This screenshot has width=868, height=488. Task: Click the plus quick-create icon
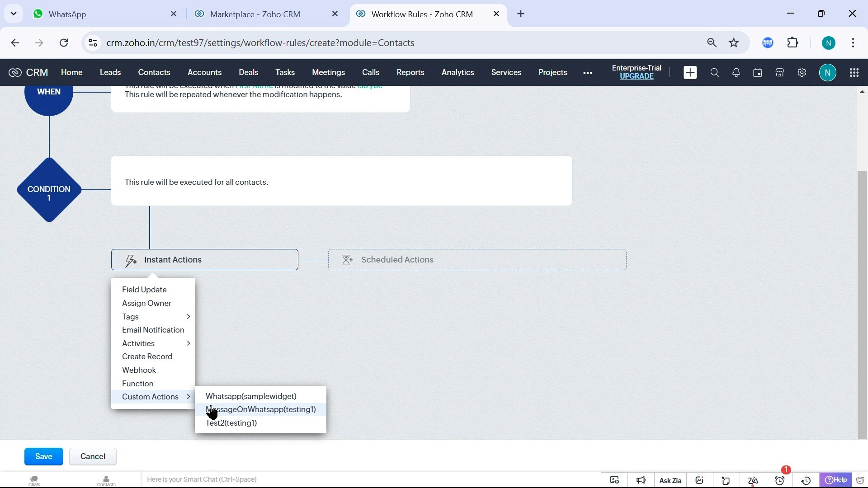[x=690, y=73]
